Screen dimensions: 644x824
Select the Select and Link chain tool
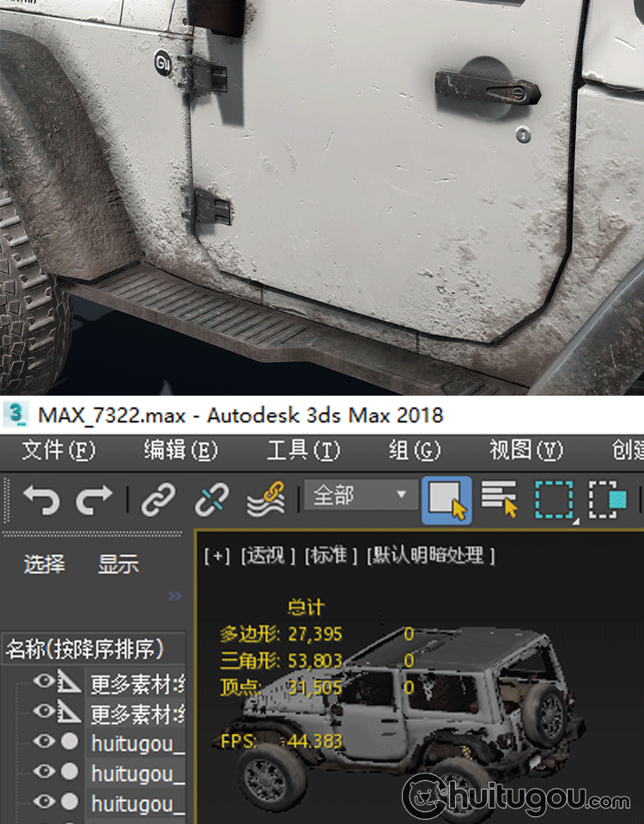[x=158, y=500]
